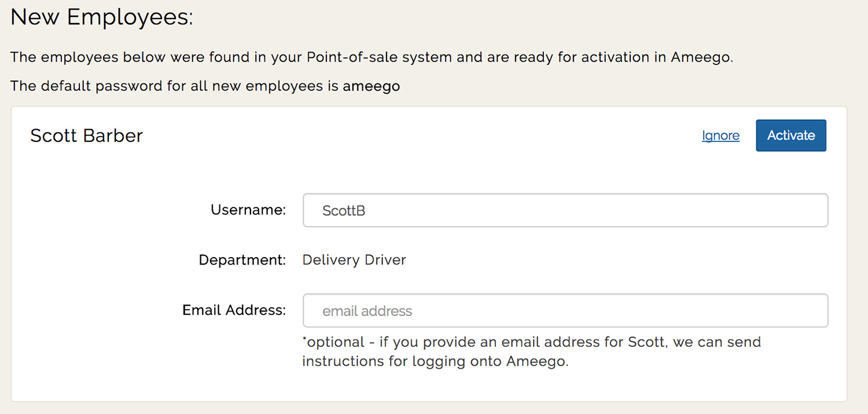Click the "Username:" field label
Viewport: 868px width, 414px height.
pos(248,210)
